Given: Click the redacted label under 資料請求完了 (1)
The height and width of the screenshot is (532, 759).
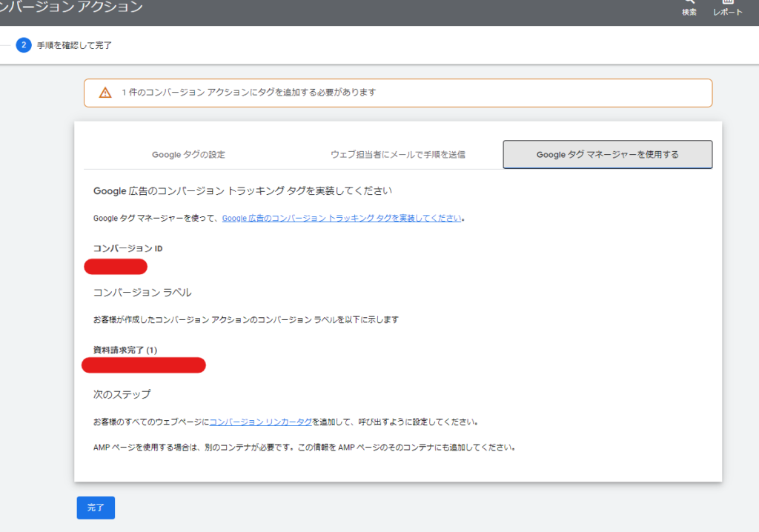Looking at the screenshot, I should pos(144,365).
